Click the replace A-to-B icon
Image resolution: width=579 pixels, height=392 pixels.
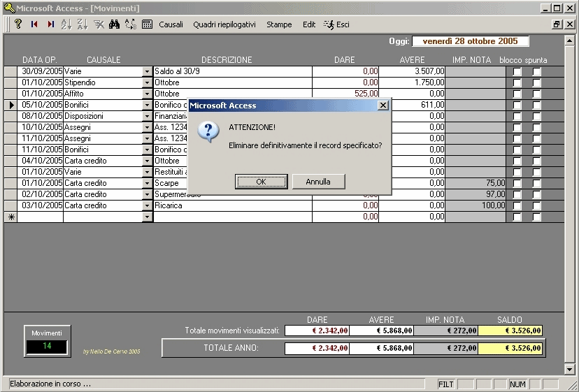tap(130, 24)
